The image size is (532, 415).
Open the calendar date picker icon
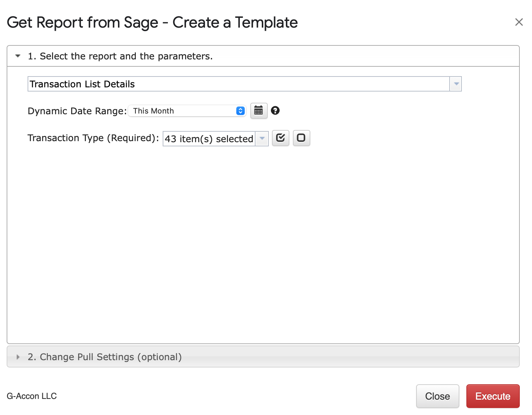tap(259, 111)
